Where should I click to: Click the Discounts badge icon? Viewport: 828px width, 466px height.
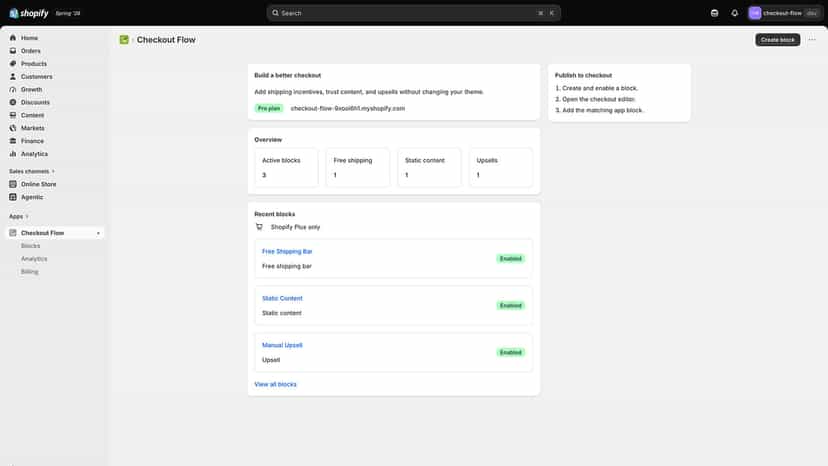tap(13, 102)
